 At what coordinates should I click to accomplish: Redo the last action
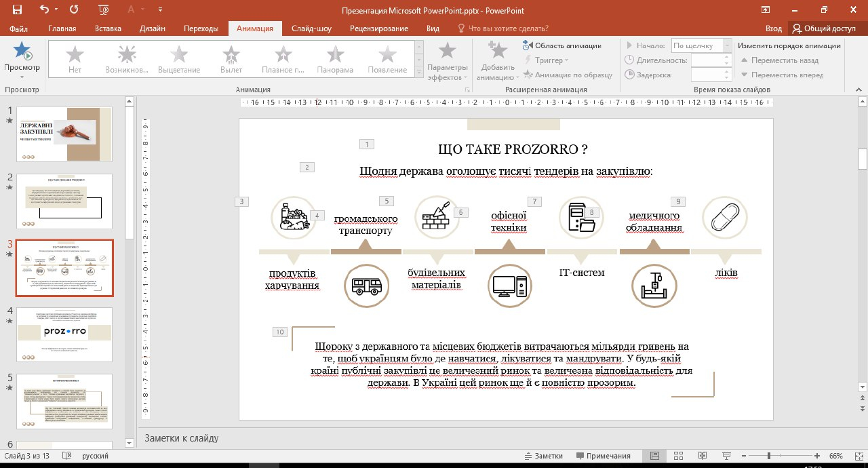(74, 10)
